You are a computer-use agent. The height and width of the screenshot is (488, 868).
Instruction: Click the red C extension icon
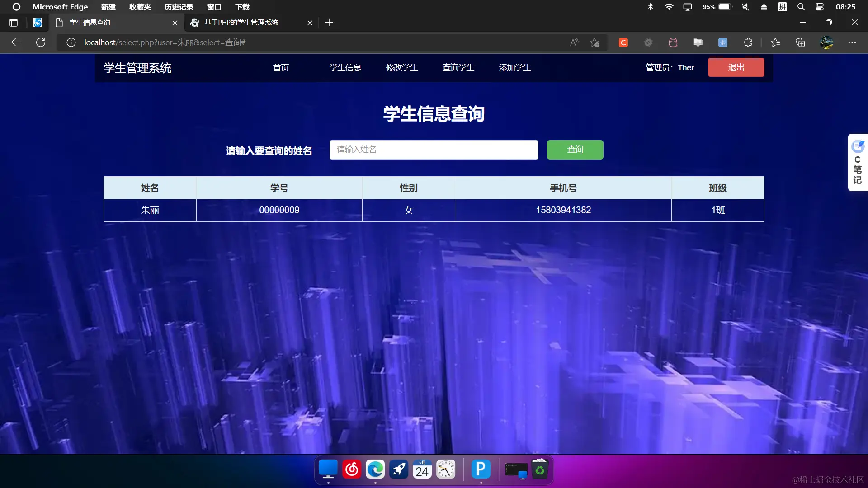pyautogui.click(x=623, y=42)
